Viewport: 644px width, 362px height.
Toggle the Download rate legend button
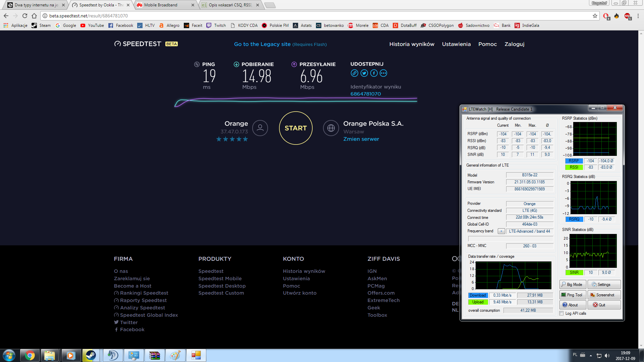coord(478,295)
